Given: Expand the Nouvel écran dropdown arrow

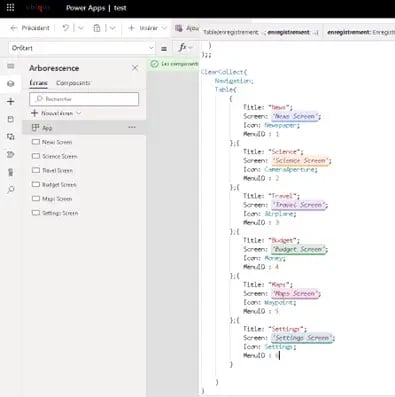Looking at the screenshot, I should pyautogui.click(x=79, y=113).
